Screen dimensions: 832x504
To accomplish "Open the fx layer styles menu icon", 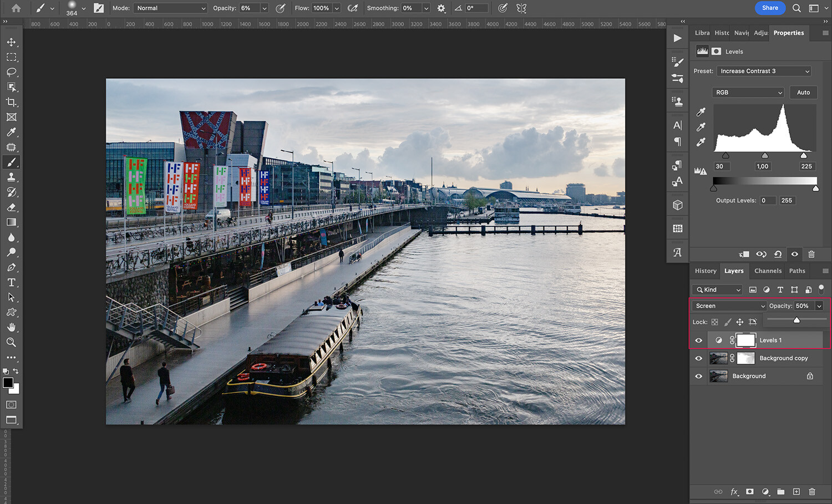I will tap(734, 492).
